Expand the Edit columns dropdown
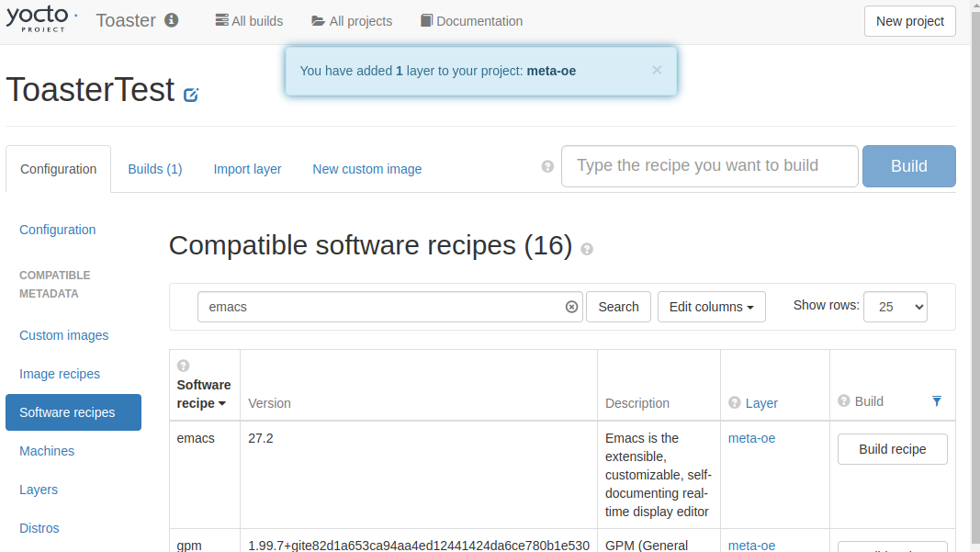Screen dimensions: 980x552 click(711, 307)
